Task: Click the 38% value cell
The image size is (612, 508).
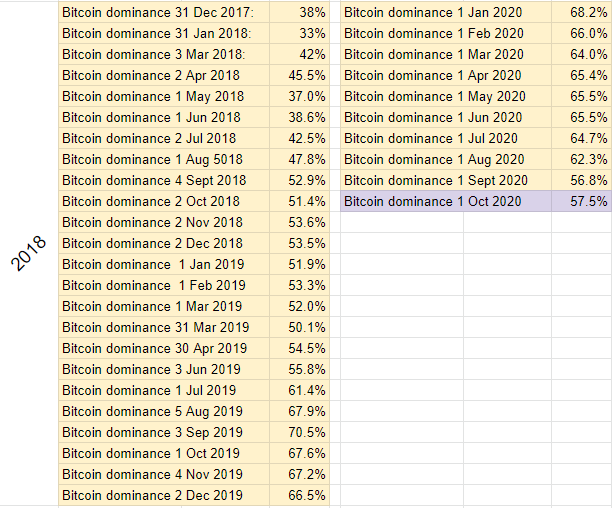Action: tap(299, 12)
